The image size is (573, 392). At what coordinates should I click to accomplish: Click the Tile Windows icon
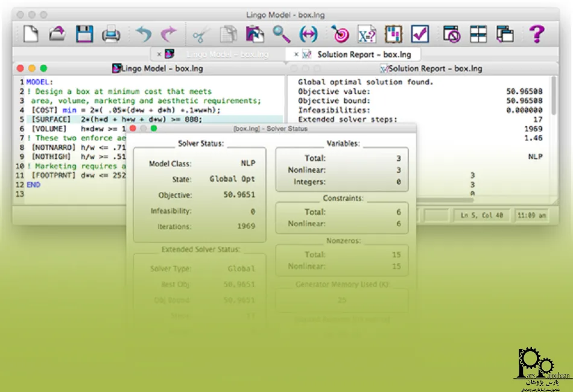click(x=478, y=34)
